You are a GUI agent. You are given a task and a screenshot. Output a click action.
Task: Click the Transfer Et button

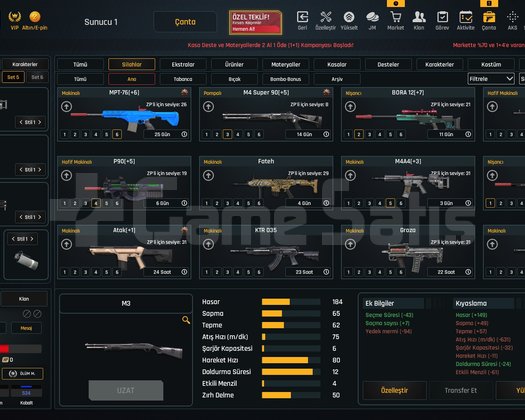click(461, 391)
